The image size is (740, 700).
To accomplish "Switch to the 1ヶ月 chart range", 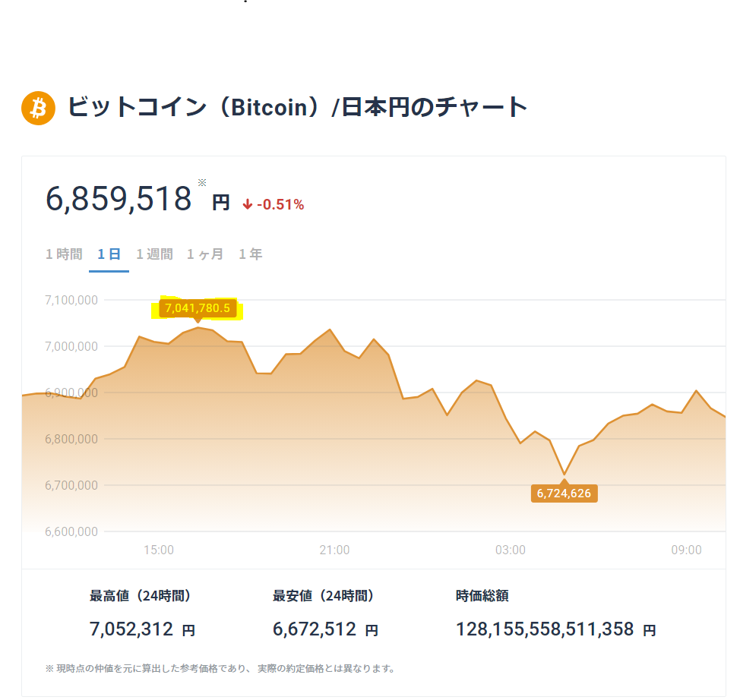I will point(205,254).
